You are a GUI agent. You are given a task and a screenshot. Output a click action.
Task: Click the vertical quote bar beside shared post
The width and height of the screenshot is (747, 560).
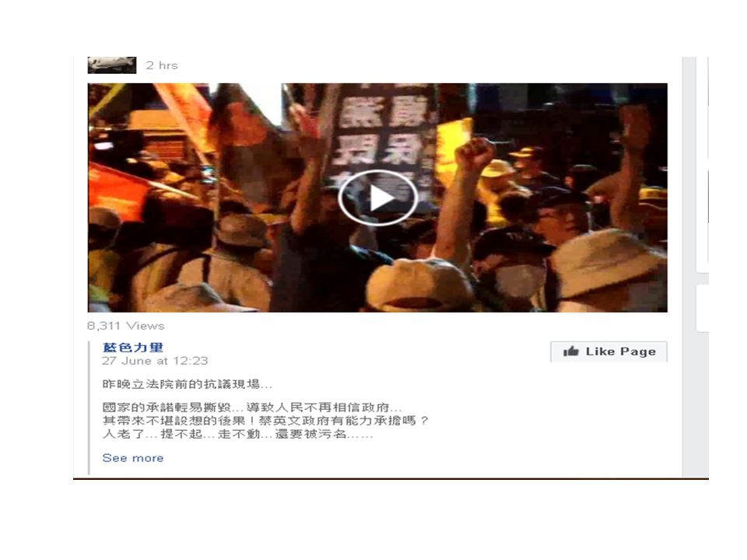[89, 408]
